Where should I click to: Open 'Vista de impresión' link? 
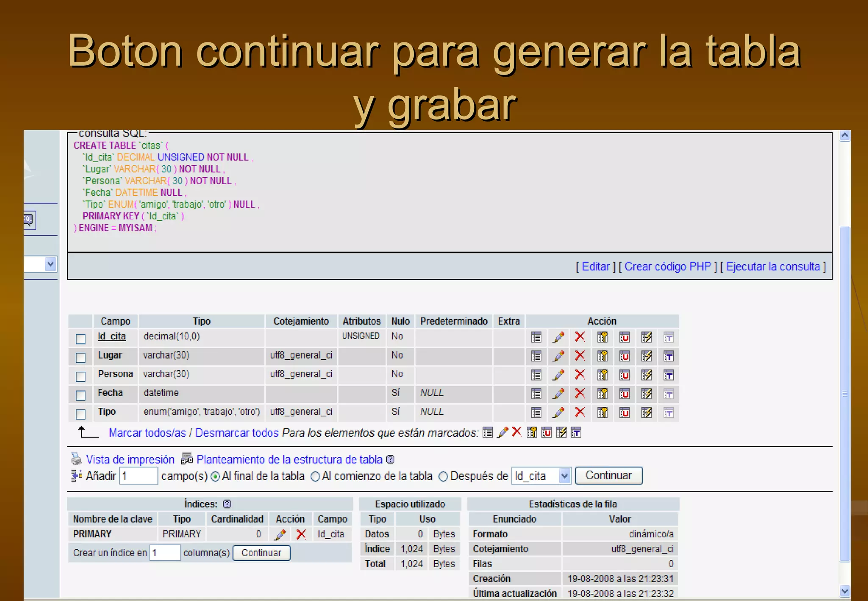coord(130,459)
